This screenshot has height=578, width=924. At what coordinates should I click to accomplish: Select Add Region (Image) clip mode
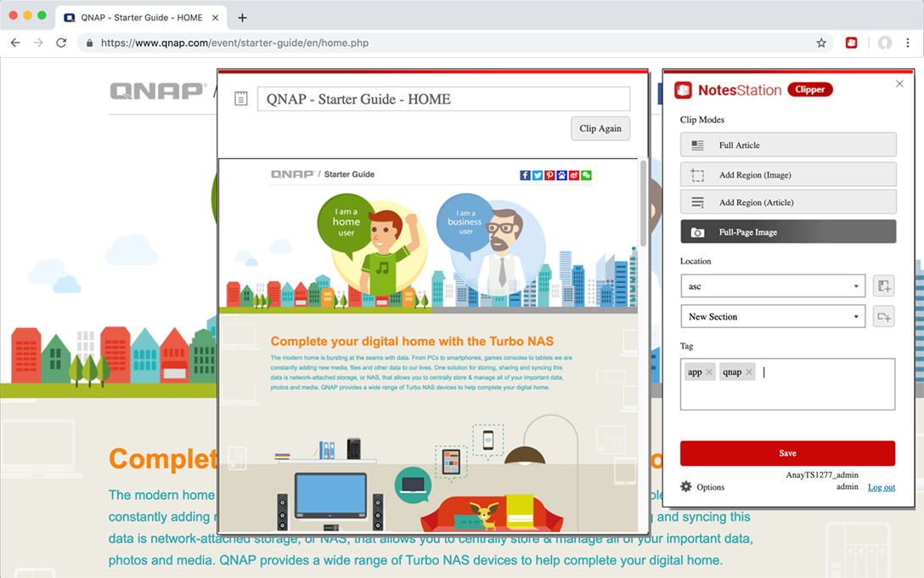pyautogui.click(x=787, y=173)
